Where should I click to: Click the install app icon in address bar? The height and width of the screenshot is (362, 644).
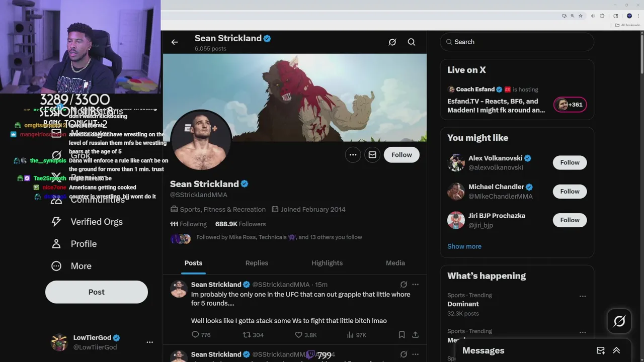pos(564,16)
